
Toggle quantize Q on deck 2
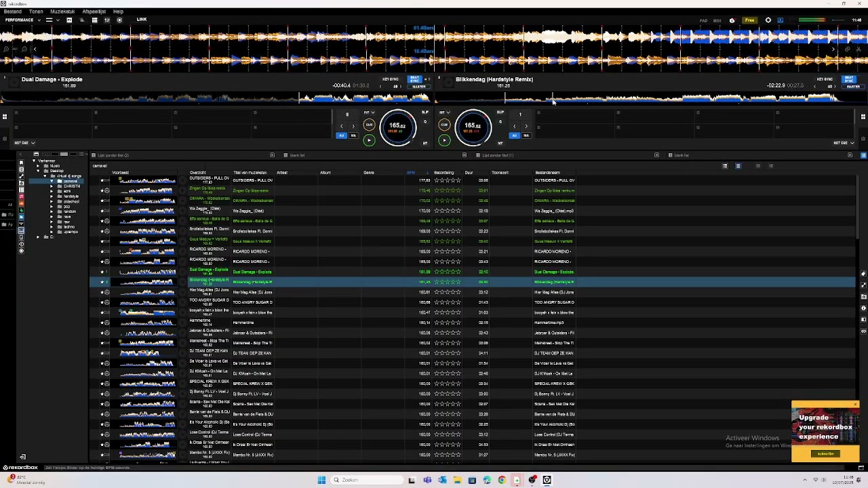coord(500,121)
